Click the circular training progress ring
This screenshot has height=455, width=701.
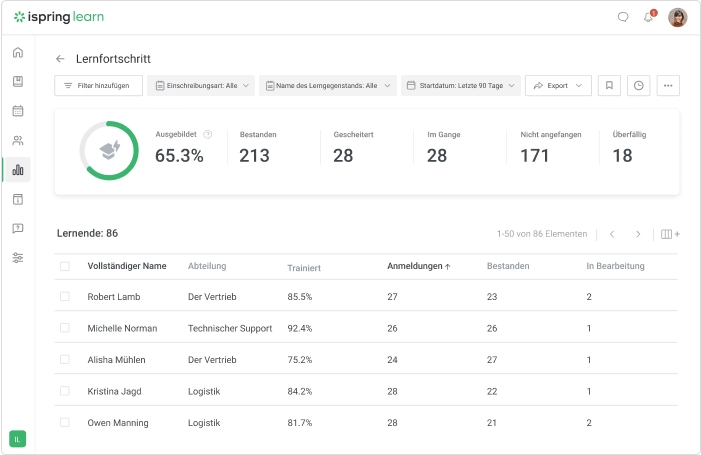(108, 151)
